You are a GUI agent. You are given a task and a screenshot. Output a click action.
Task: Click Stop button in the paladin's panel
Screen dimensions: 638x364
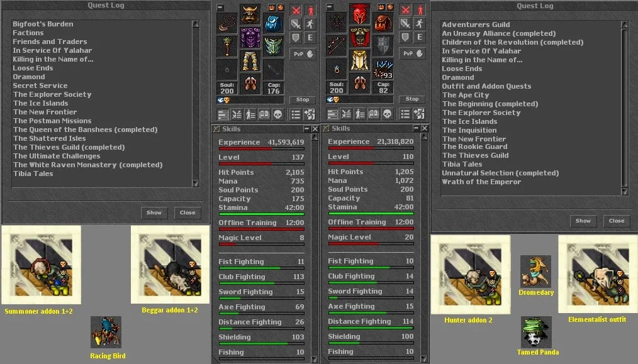click(412, 99)
